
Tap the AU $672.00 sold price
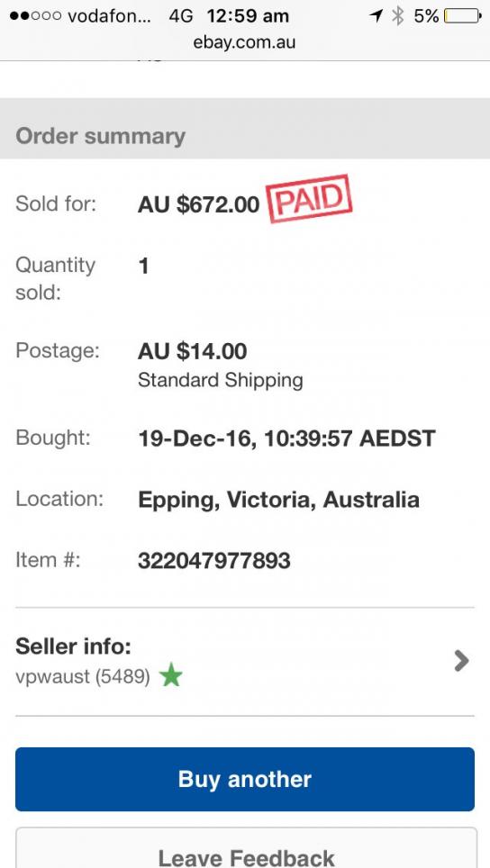198,205
